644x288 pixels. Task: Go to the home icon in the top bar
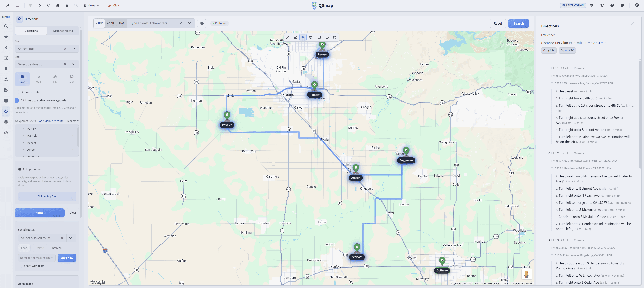[x=58, y=5]
